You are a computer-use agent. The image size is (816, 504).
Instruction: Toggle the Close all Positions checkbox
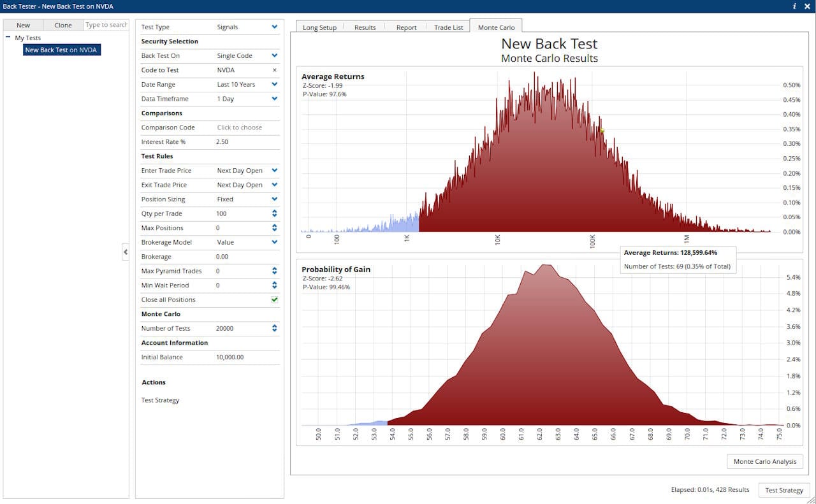[x=275, y=299]
